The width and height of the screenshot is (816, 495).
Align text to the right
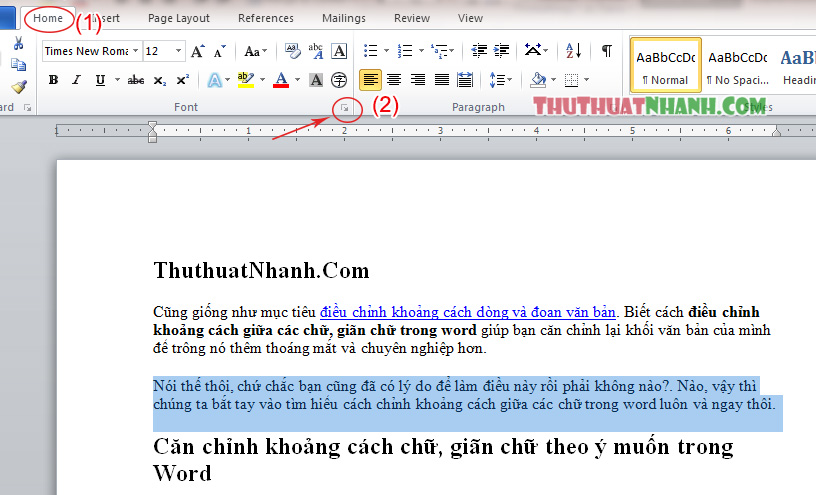tap(417, 80)
